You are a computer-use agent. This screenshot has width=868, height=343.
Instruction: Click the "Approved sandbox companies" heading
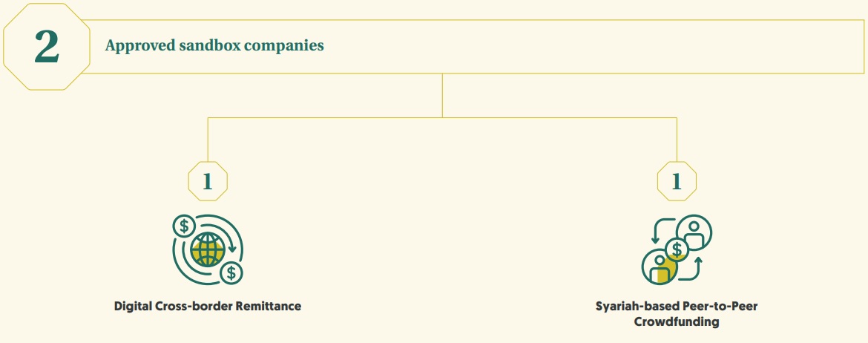coord(214,45)
